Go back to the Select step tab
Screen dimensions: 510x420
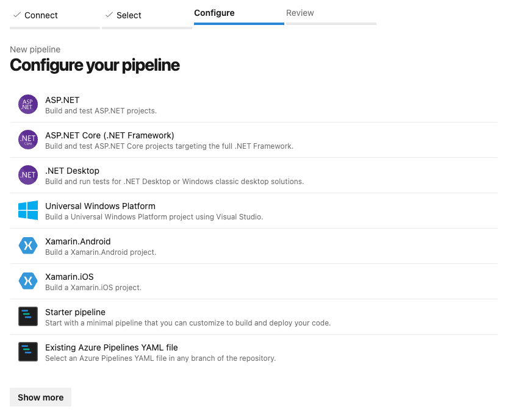coord(146,16)
